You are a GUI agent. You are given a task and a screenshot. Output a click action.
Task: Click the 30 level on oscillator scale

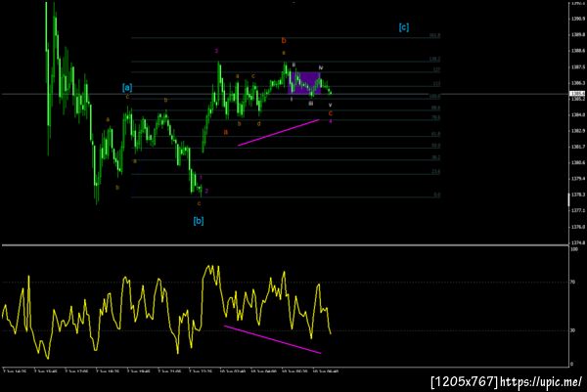click(572, 330)
